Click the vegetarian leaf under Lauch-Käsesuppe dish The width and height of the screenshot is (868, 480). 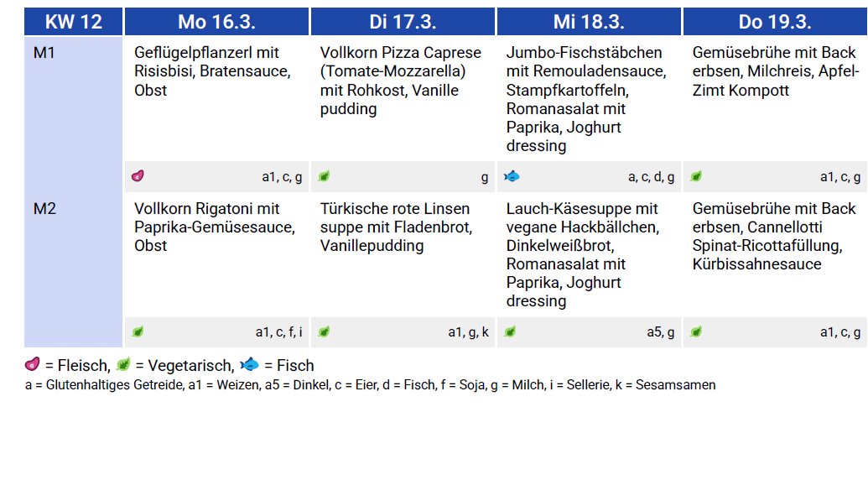click(x=510, y=331)
